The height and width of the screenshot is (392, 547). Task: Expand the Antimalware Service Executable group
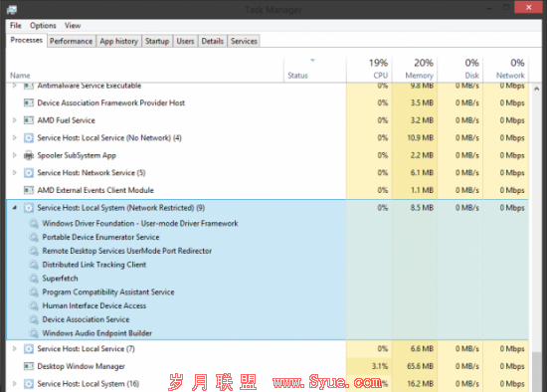pyautogui.click(x=15, y=86)
